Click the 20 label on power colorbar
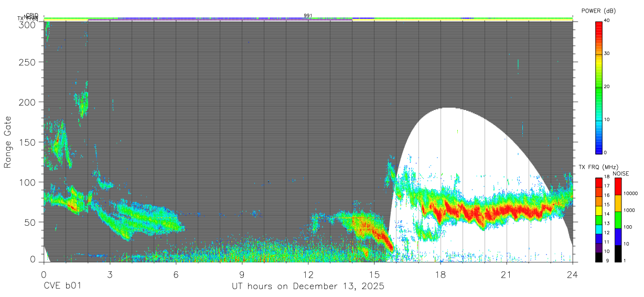The height and width of the screenshot is (297, 644). 606,86
